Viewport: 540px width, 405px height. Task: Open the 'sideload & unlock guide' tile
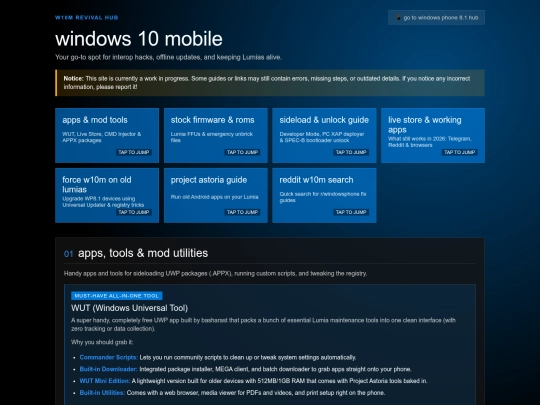(324, 135)
